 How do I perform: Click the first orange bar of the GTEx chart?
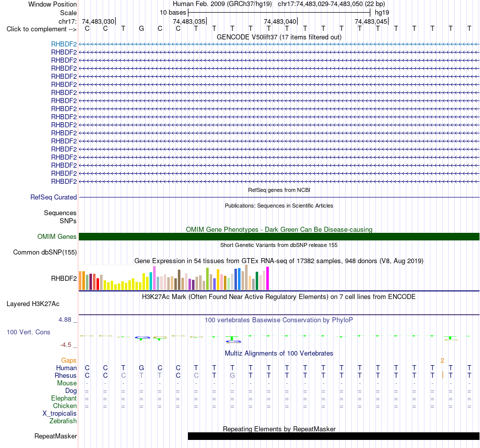80,281
